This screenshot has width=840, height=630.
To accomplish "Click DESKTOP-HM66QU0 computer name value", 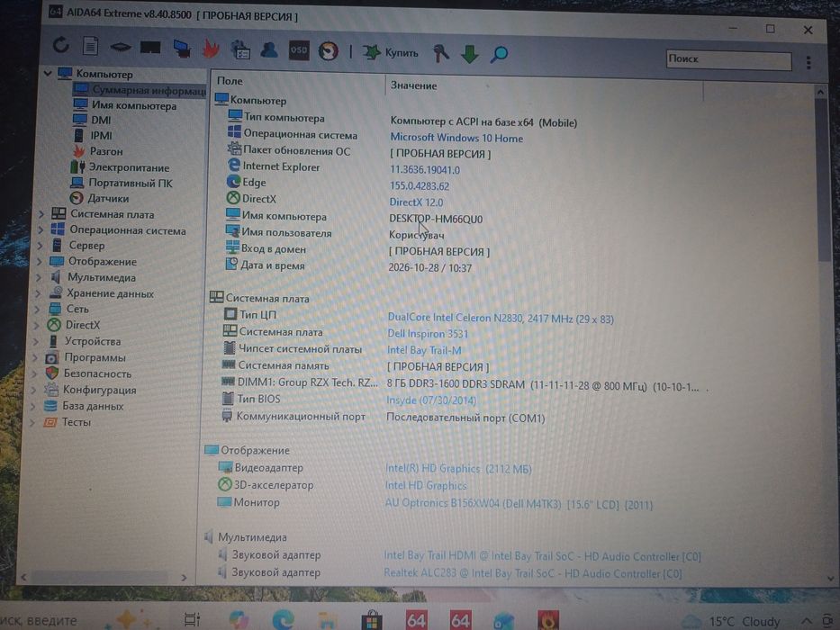I will [436, 219].
